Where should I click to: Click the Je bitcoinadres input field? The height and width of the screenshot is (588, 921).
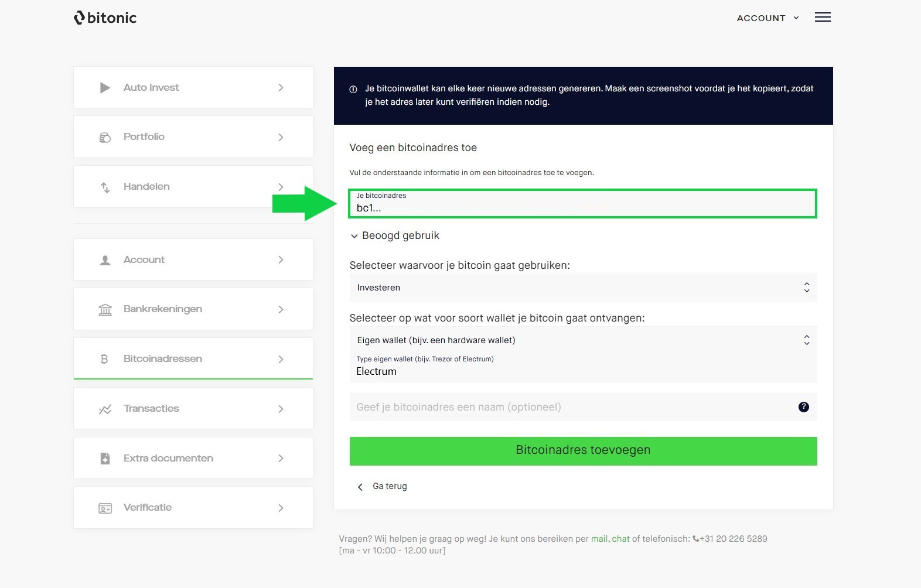[582, 207]
